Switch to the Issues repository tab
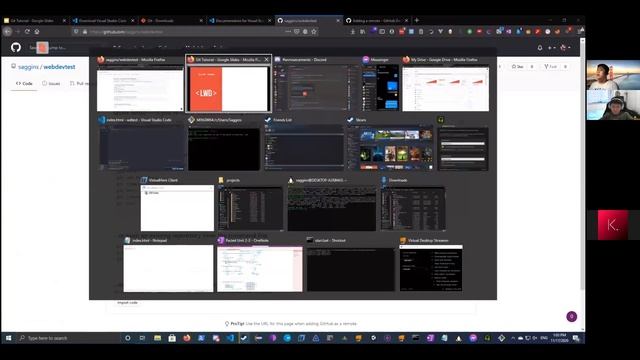The image size is (640, 360). pyautogui.click(x=51, y=83)
